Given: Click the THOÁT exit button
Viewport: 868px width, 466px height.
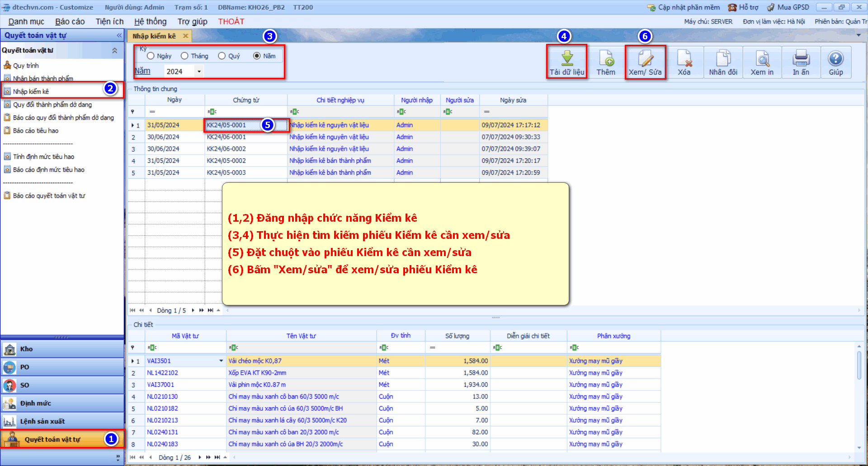Looking at the screenshot, I should click(231, 22).
